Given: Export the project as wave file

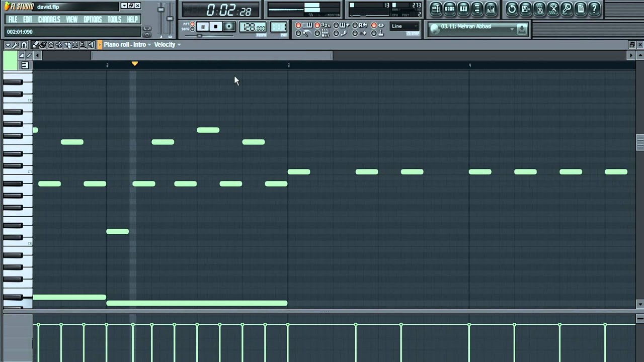Looking at the screenshot, I should (539, 8).
